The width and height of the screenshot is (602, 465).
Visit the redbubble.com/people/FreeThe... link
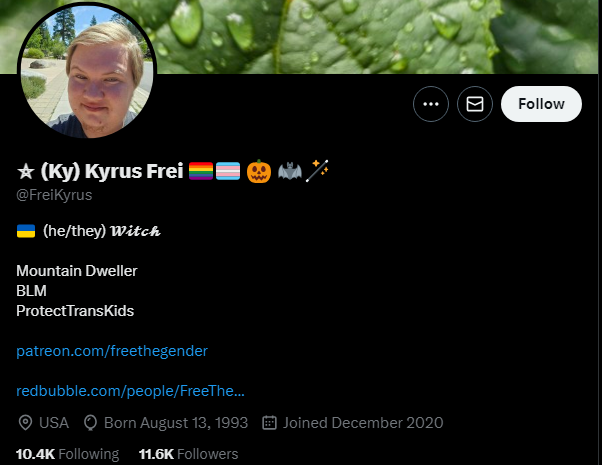[x=130, y=391]
